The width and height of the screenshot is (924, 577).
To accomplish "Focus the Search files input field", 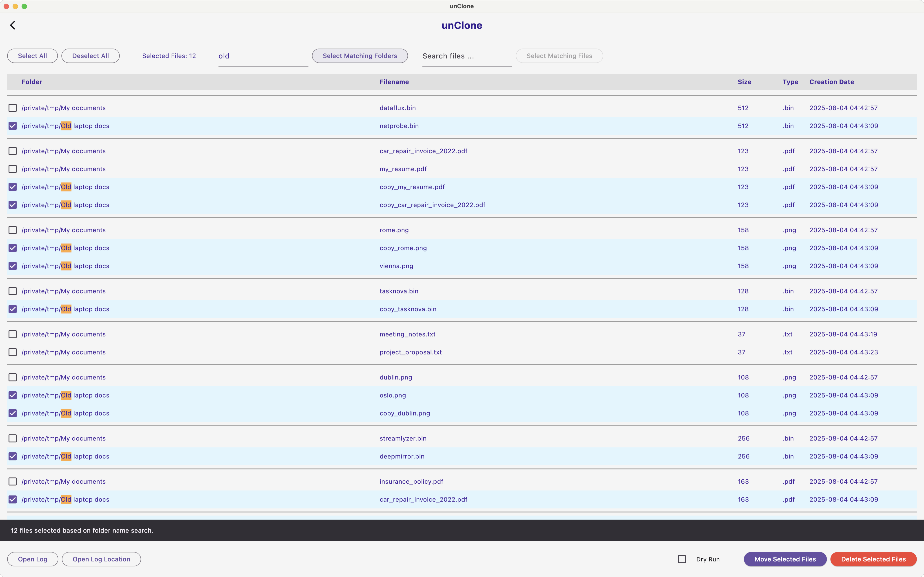I will pos(466,56).
